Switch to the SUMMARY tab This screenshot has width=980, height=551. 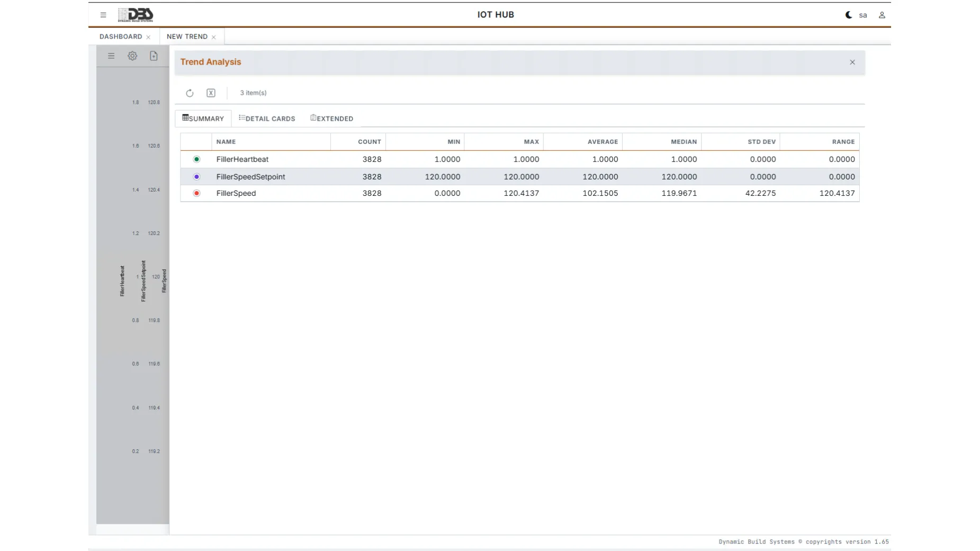203,119
